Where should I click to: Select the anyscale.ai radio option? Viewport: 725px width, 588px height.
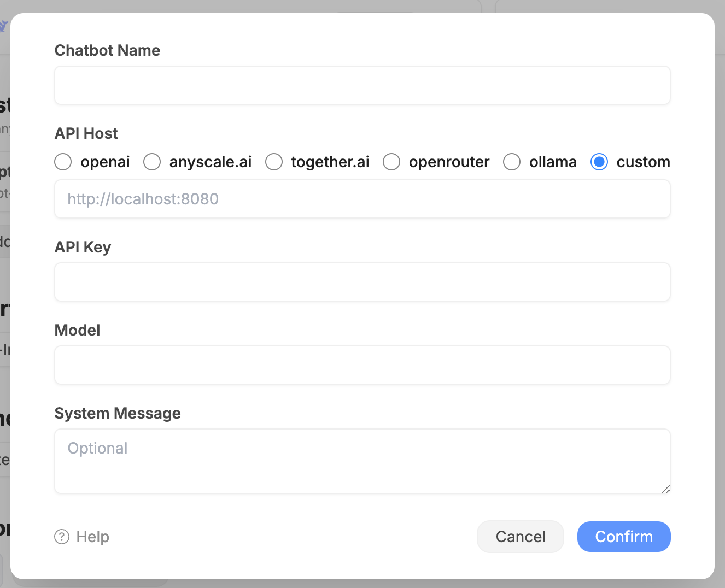pyautogui.click(x=152, y=162)
